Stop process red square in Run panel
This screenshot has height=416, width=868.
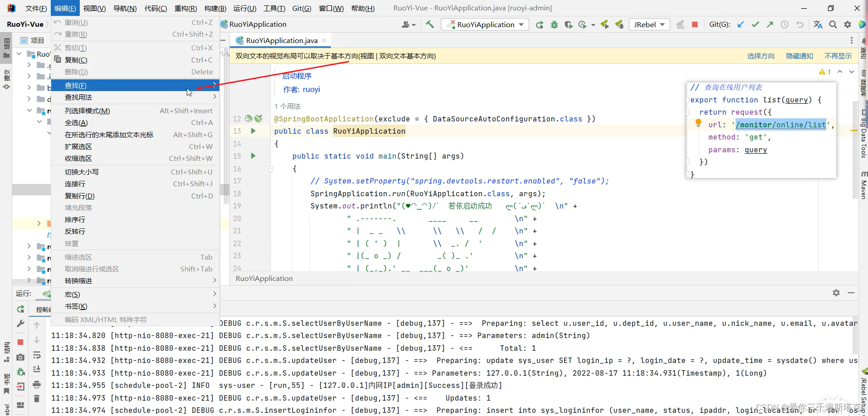pyautogui.click(x=20, y=342)
